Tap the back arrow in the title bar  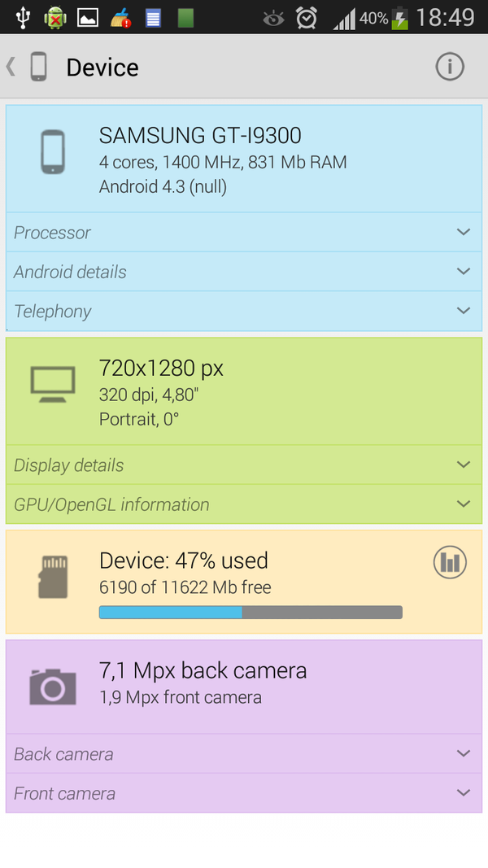coord(10,67)
